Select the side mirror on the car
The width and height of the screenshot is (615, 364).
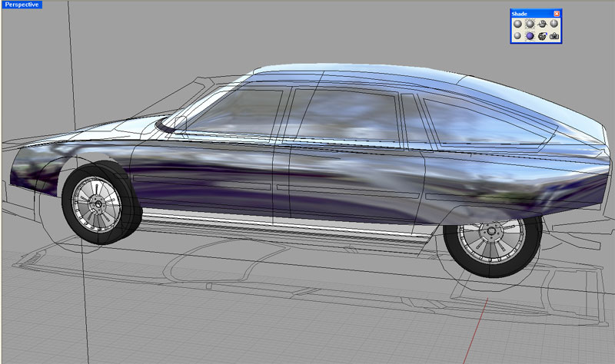point(180,124)
